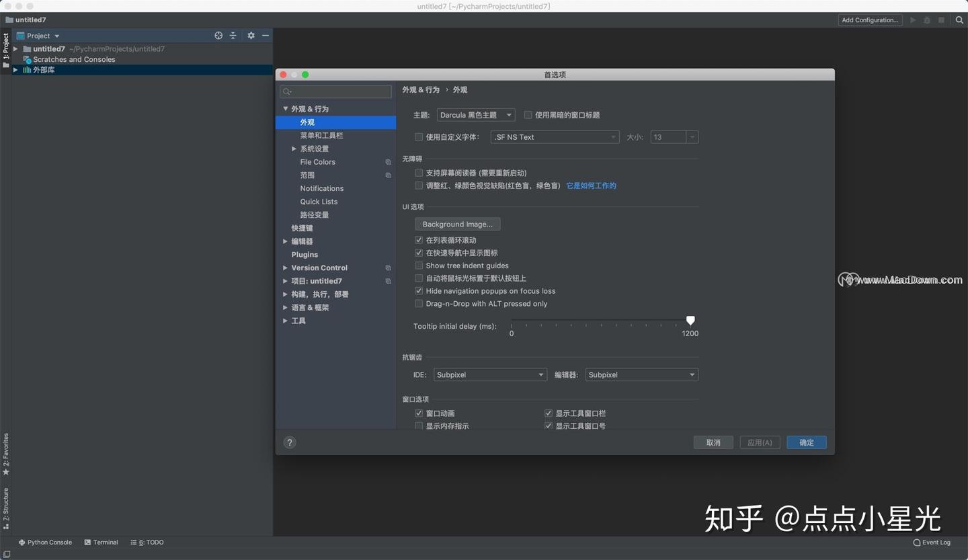Open Search Everywhere with the magnifier icon

pyautogui.click(x=959, y=19)
